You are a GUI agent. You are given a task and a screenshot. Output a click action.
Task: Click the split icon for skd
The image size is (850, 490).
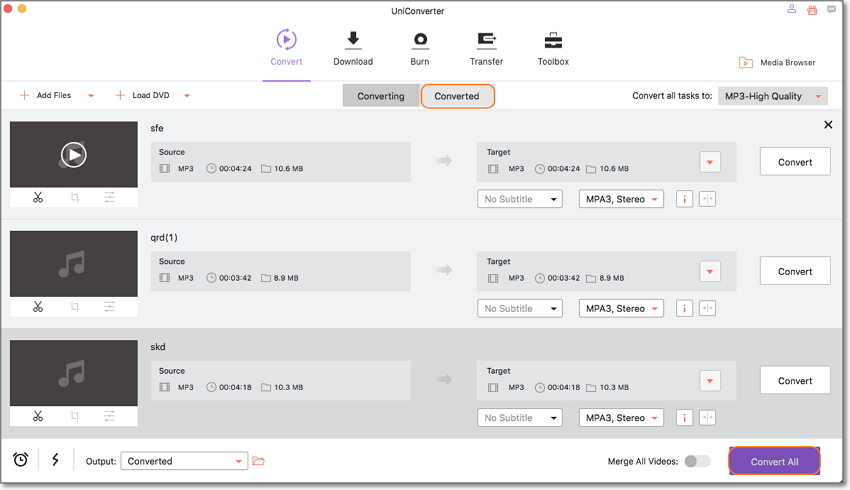(x=707, y=418)
